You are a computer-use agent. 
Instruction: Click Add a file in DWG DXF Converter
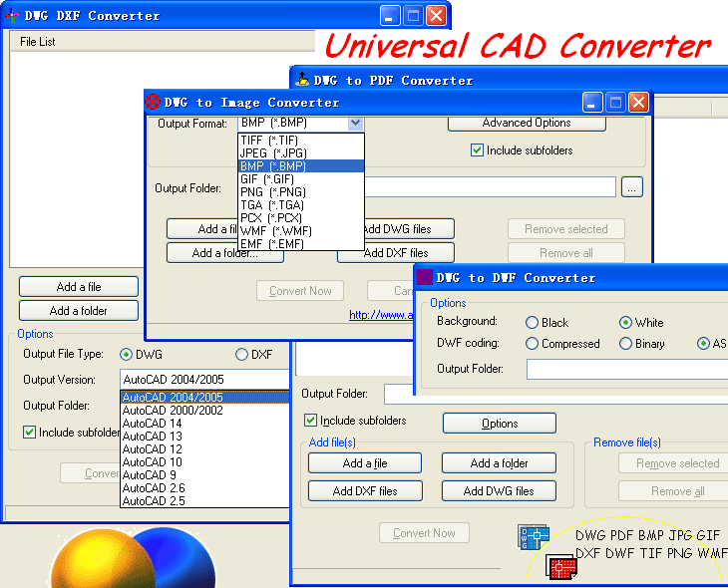coord(79,287)
